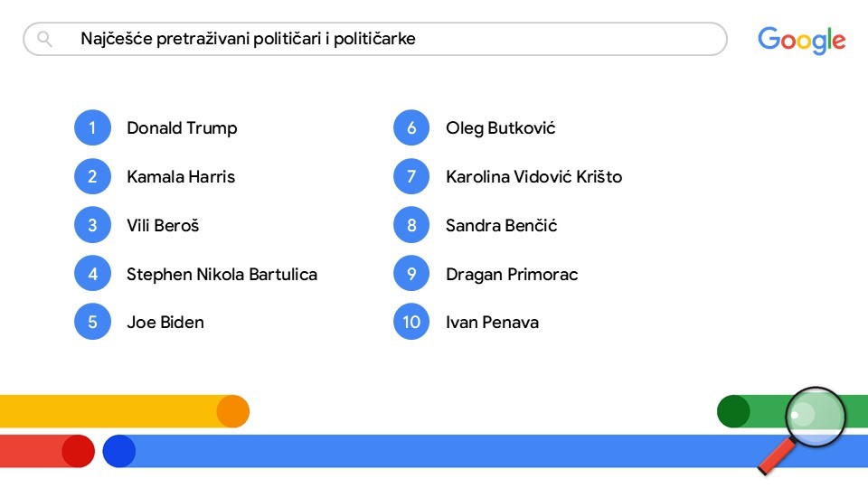The height and width of the screenshot is (488, 868).
Task: Click the number 3 circle badge
Action: coord(92,225)
